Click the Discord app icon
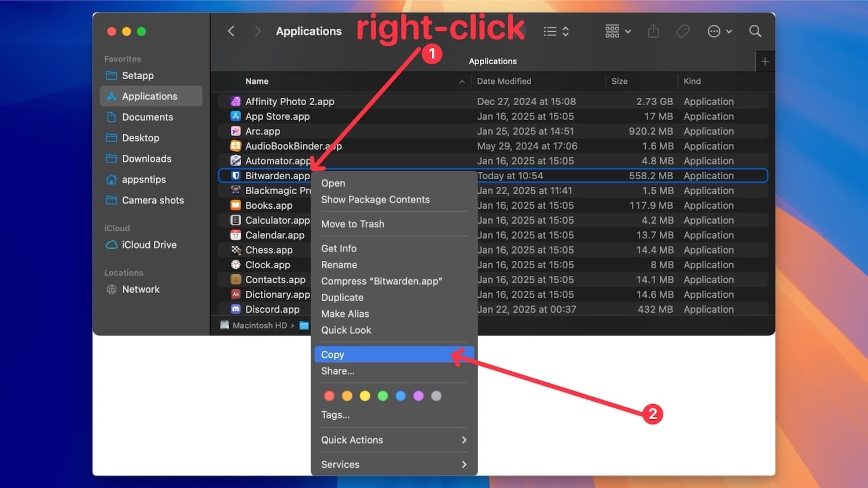The height and width of the screenshot is (488, 868). coord(236,309)
